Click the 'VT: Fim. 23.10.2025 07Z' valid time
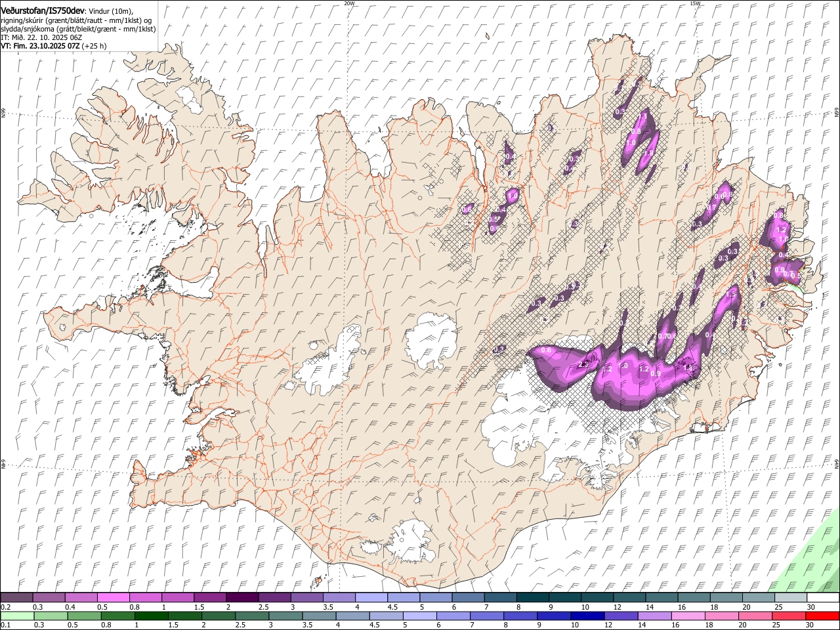This screenshot has height=630, width=840. 40,47
